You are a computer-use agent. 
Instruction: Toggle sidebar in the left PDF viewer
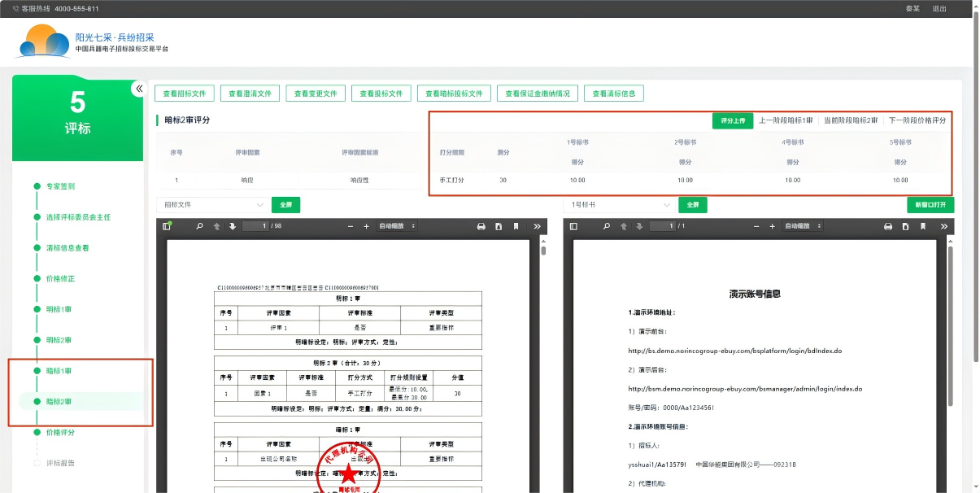coord(167,226)
